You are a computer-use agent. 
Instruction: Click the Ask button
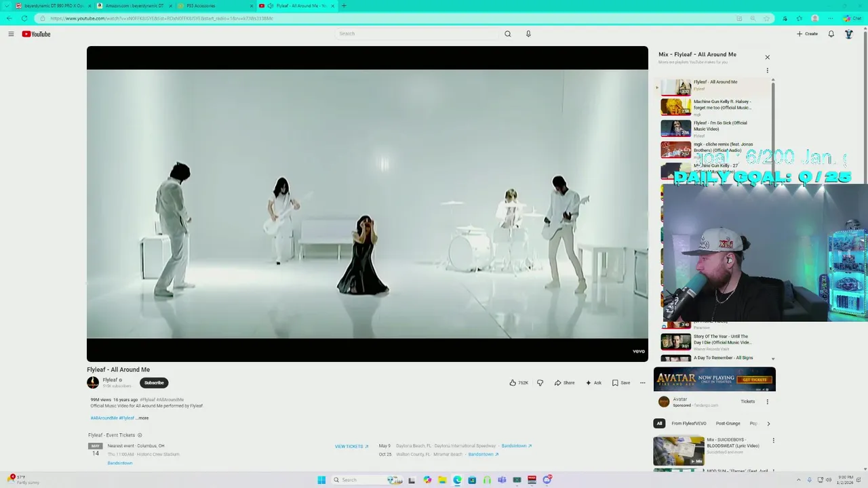click(x=593, y=383)
